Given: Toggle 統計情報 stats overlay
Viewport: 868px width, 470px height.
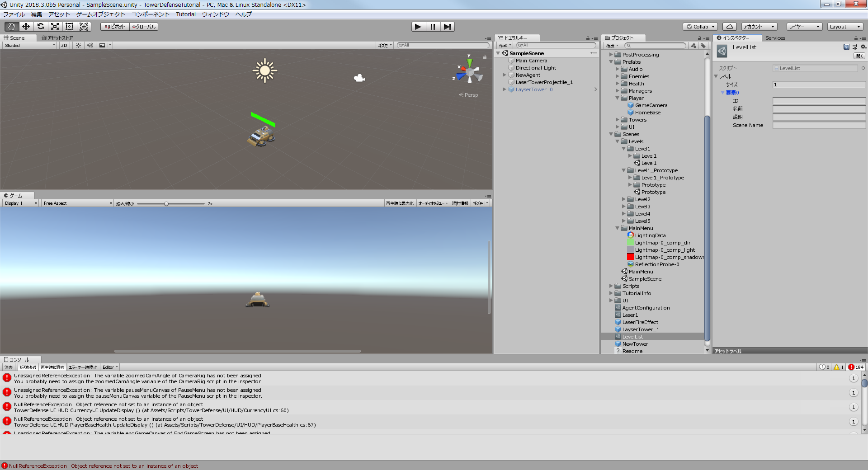Looking at the screenshot, I should point(460,203).
